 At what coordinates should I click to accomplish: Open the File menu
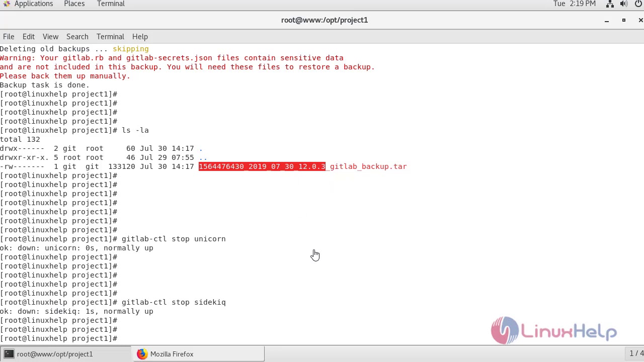click(x=9, y=37)
